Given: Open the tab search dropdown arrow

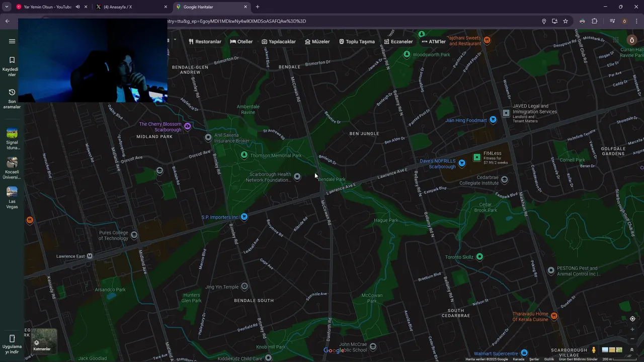Looking at the screenshot, I should click(x=7, y=7).
